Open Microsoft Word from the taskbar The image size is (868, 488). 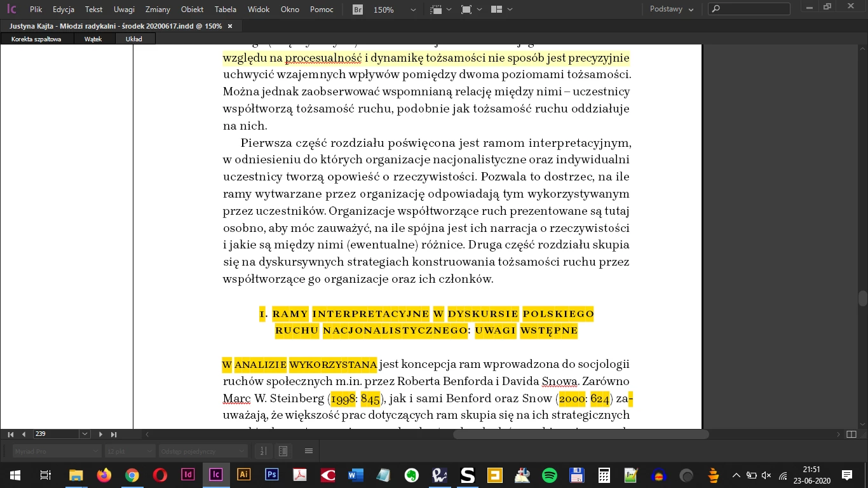(x=355, y=475)
